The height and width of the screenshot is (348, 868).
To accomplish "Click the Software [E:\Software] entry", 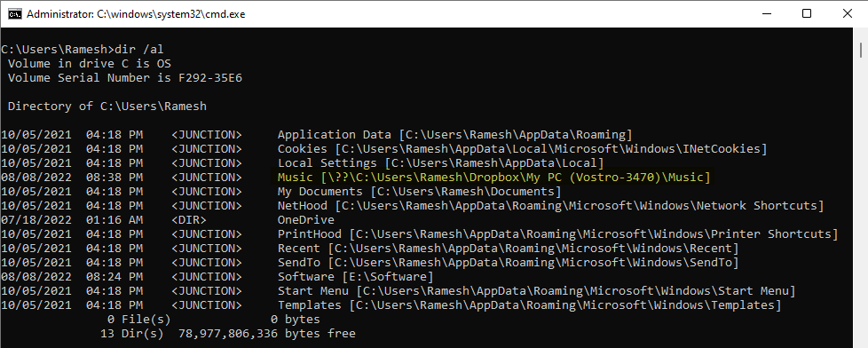I will [355, 276].
